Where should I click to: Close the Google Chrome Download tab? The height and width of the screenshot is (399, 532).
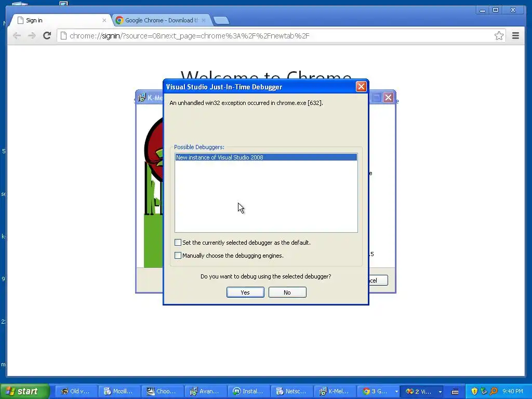pyautogui.click(x=204, y=20)
